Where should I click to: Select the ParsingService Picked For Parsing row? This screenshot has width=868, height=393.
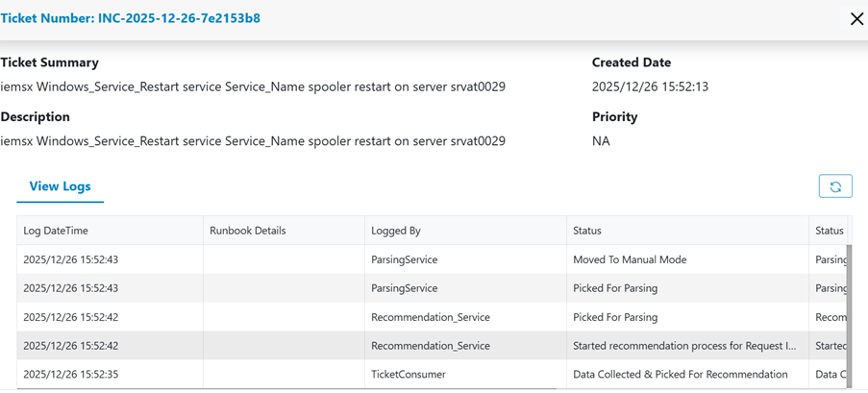coord(404,288)
